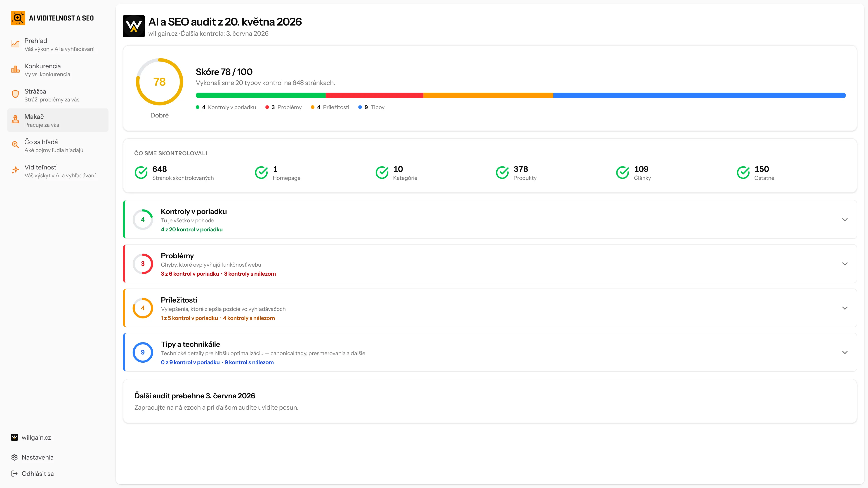This screenshot has width=868, height=488.
Task: Expand the Príležitosti section chevron
Action: point(845,308)
